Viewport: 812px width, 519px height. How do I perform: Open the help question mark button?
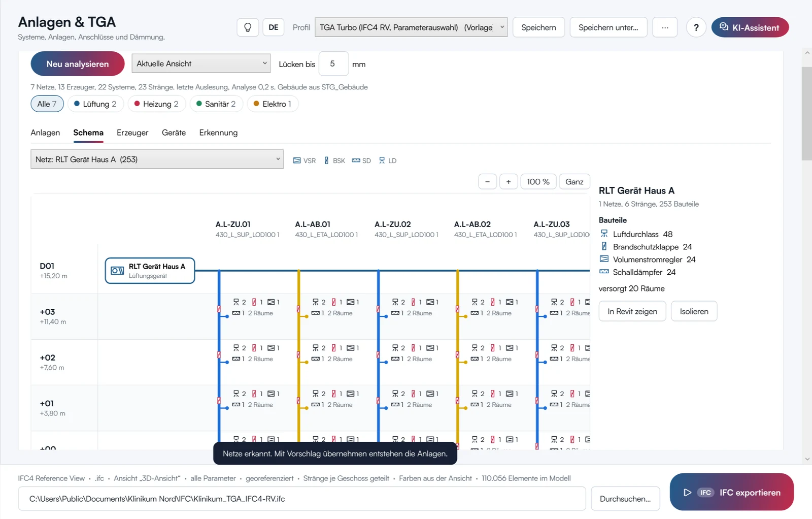[696, 27]
